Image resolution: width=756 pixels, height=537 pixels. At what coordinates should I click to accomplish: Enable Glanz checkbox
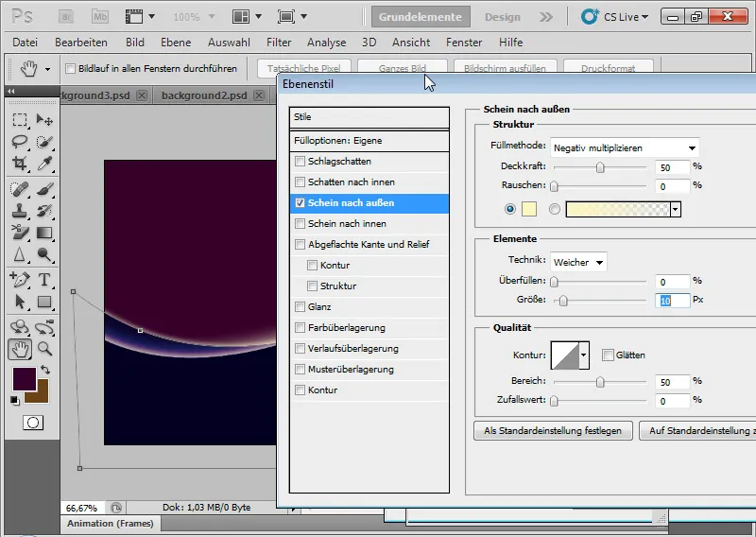pyautogui.click(x=300, y=306)
